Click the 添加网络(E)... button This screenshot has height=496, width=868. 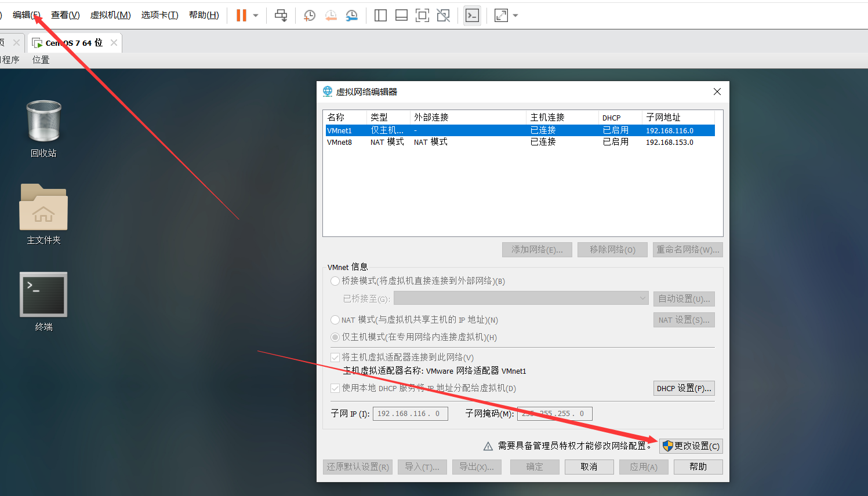[x=537, y=250]
